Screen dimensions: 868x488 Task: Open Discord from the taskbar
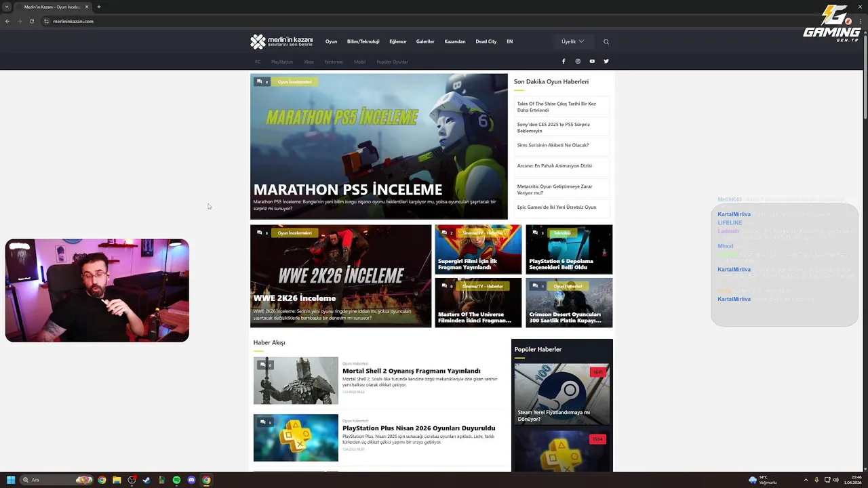[191, 480]
